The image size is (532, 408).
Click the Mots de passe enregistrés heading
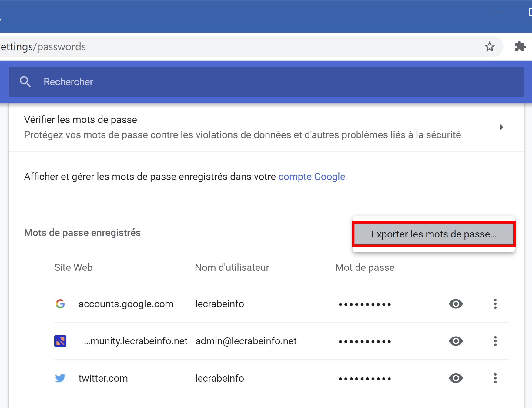pos(82,233)
